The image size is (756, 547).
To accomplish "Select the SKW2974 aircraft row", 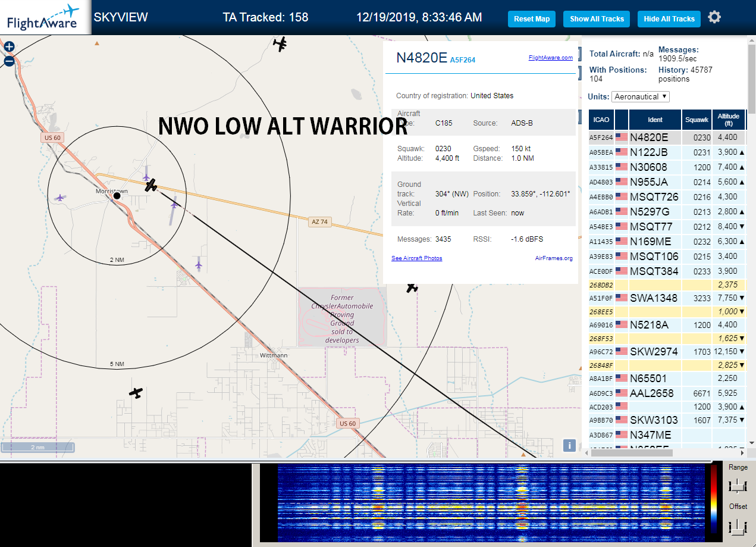I will click(x=667, y=352).
